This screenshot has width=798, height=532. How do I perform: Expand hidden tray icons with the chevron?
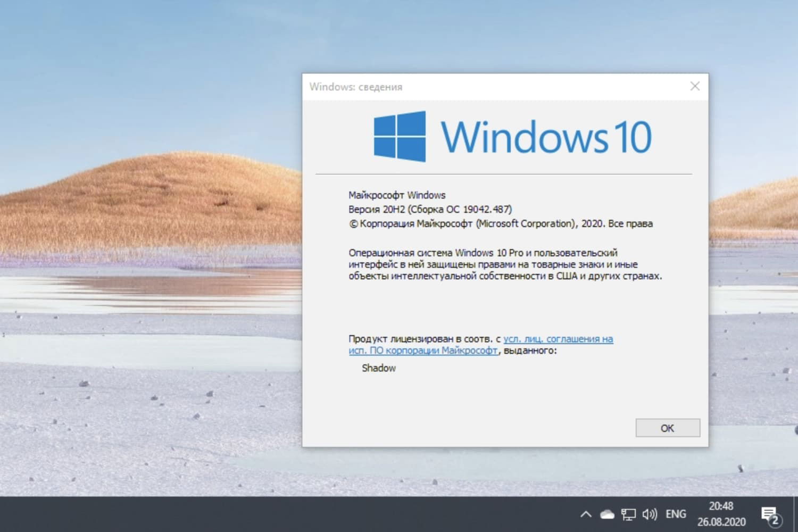[585, 514]
